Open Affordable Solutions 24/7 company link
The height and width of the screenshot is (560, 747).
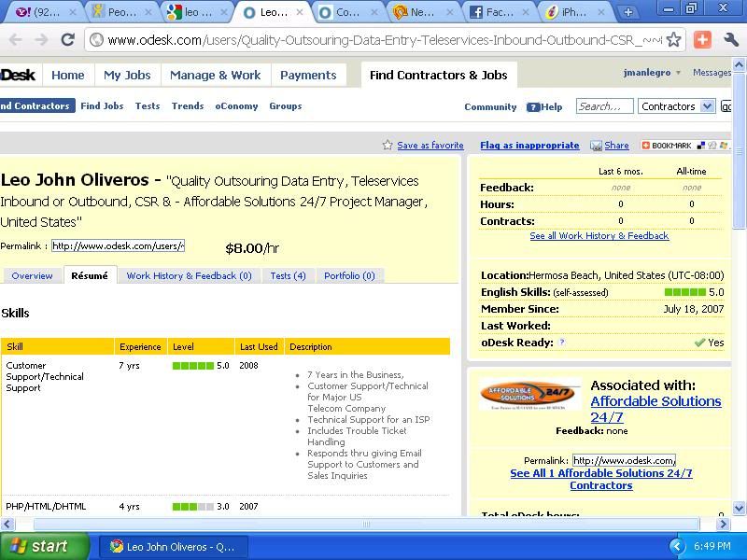point(655,409)
